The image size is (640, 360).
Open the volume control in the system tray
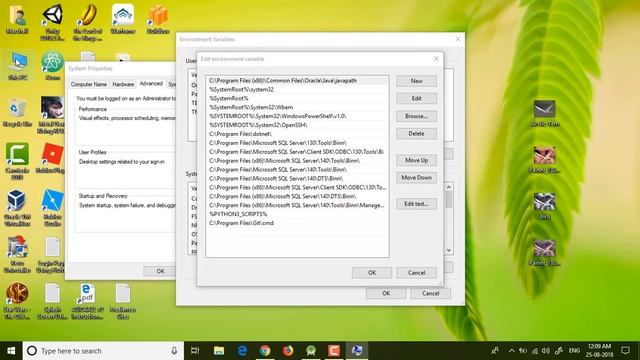(546, 351)
